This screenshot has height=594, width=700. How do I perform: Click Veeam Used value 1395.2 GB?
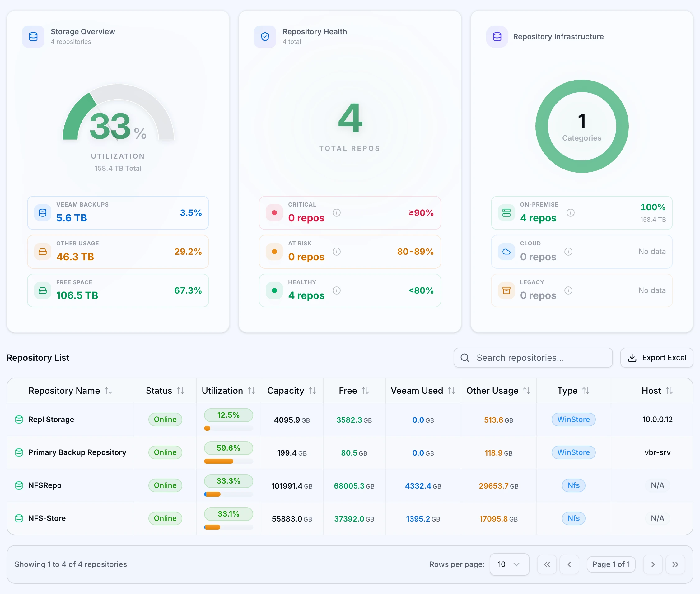tap(423, 519)
